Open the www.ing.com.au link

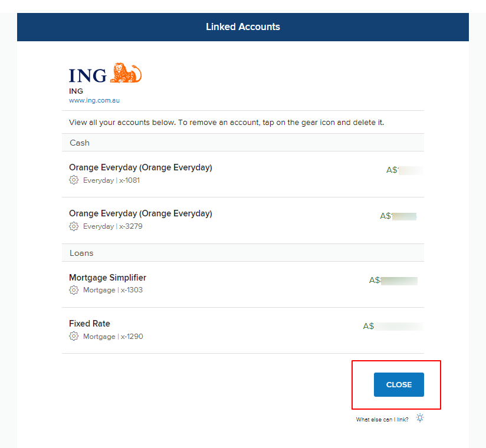click(94, 100)
